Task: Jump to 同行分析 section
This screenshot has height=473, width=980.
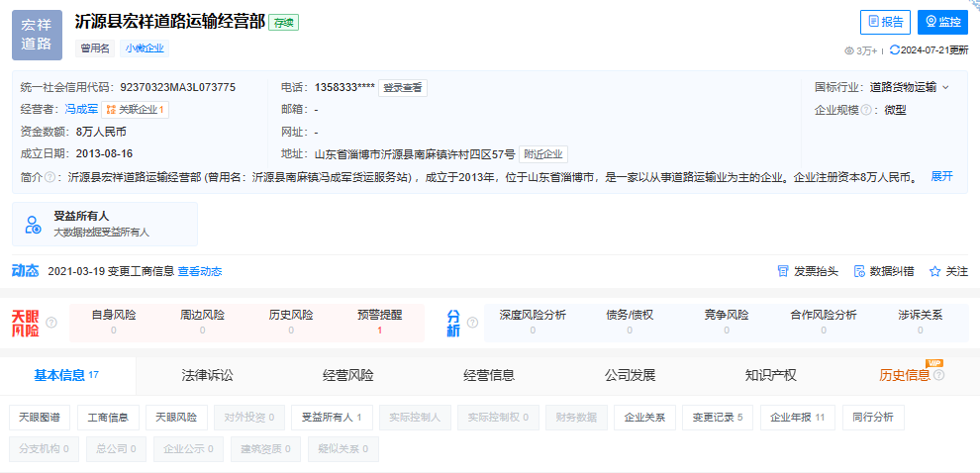Action: coord(873,418)
